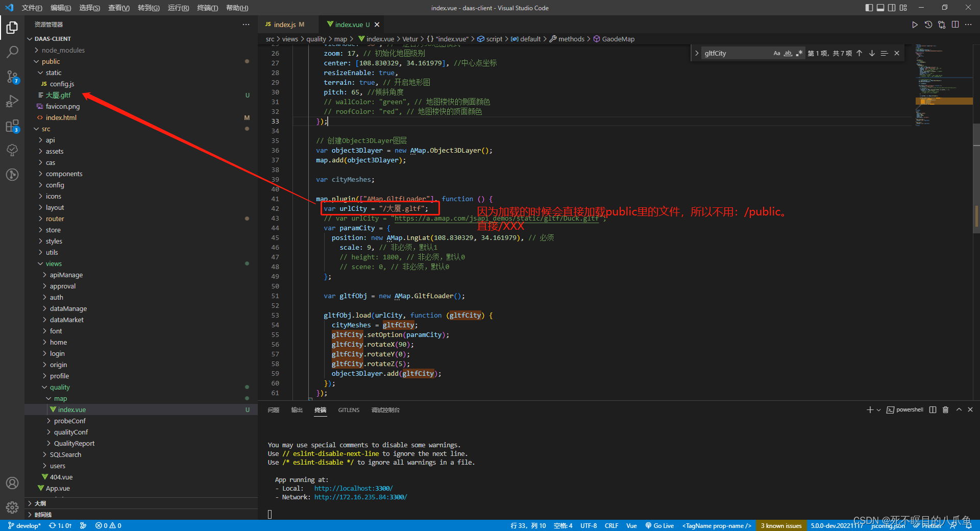Collapse the views folder
Viewport: 980px width, 531px height.
54,263
